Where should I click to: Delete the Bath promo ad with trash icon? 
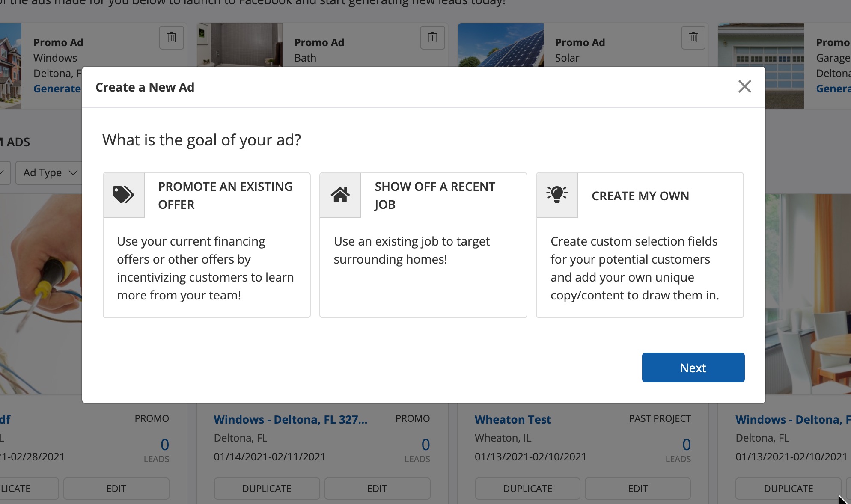pos(432,38)
